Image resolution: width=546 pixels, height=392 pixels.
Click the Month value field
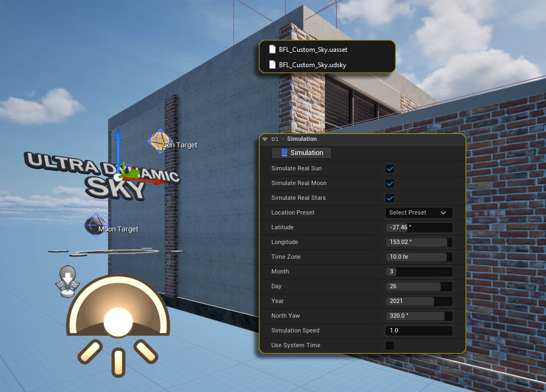419,271
